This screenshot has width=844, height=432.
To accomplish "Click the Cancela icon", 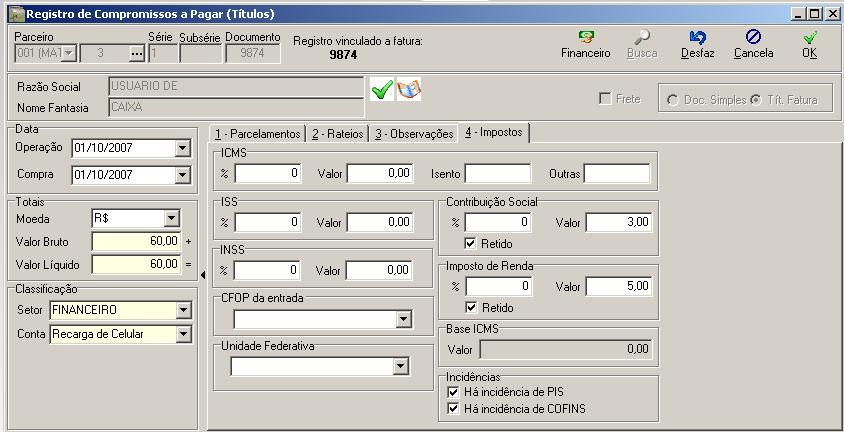I will pos(753,38).
